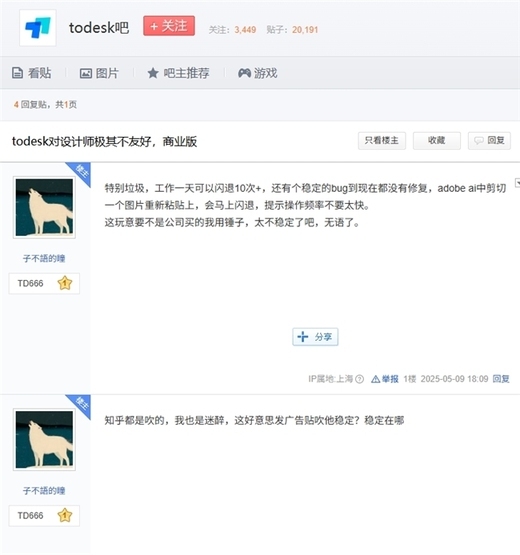The height and width of the screenshot is (555, 520).
Task: Bookmark thread with 收藏 button
Action: click(x=436, y=141)
